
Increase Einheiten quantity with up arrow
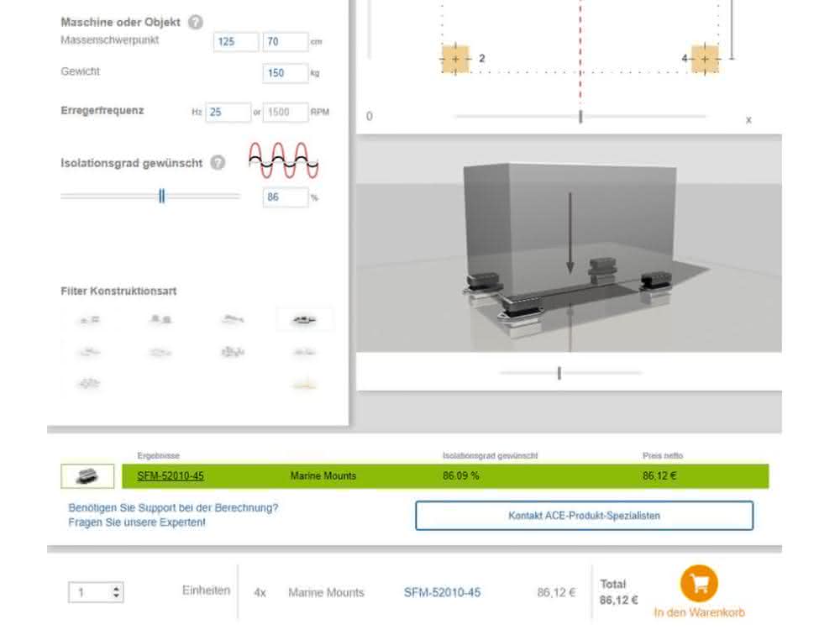click(x=116, y=588)
